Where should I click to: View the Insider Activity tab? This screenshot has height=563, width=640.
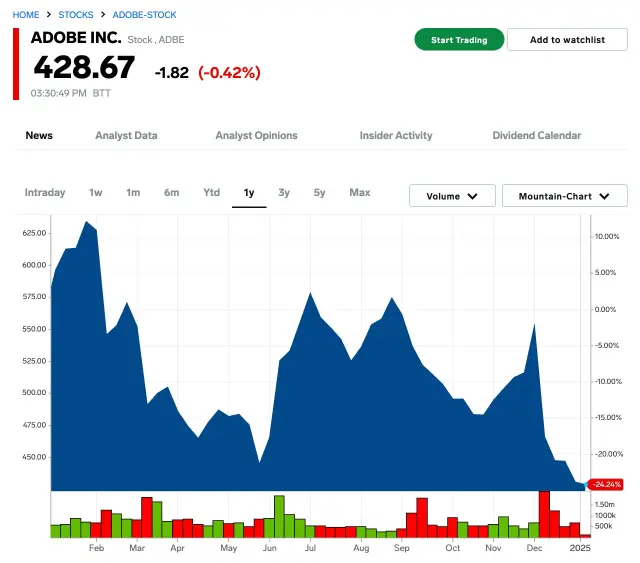pyautogui.click(x=396, y=136)
